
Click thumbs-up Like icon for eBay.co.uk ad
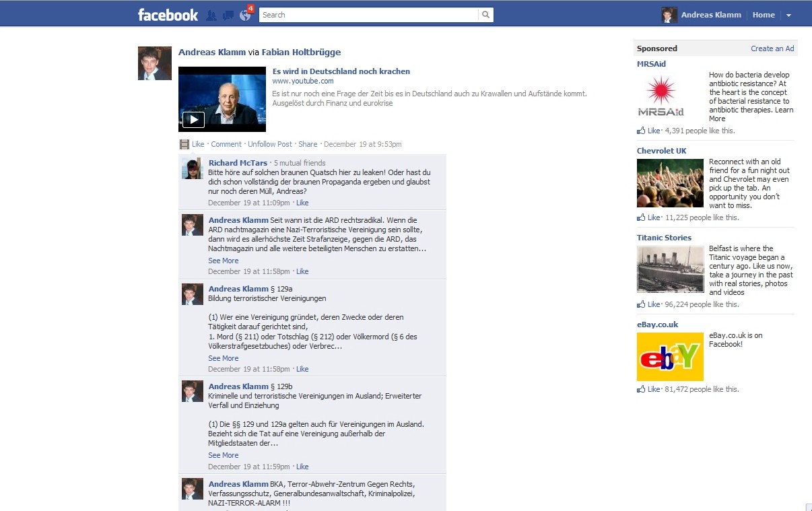click(641, 389)
